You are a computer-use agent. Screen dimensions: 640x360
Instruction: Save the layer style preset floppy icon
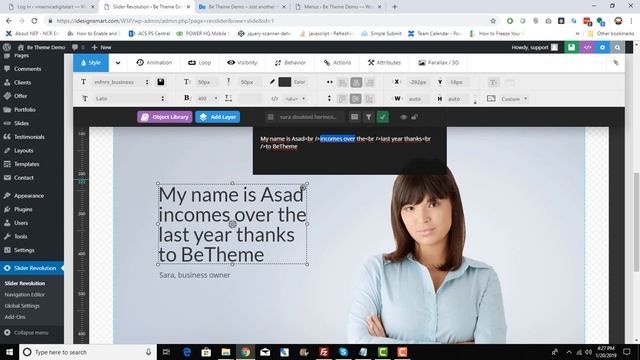161,82
